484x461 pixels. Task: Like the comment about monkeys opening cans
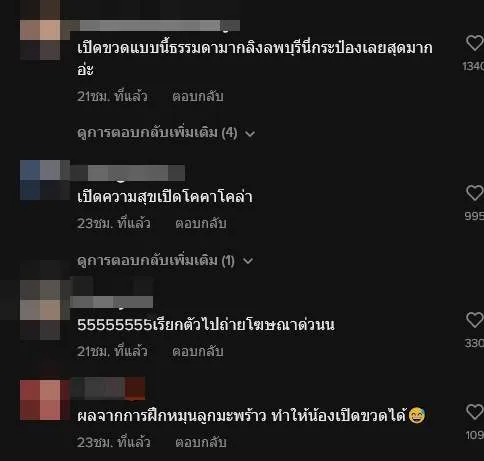(x=475, y=43)
